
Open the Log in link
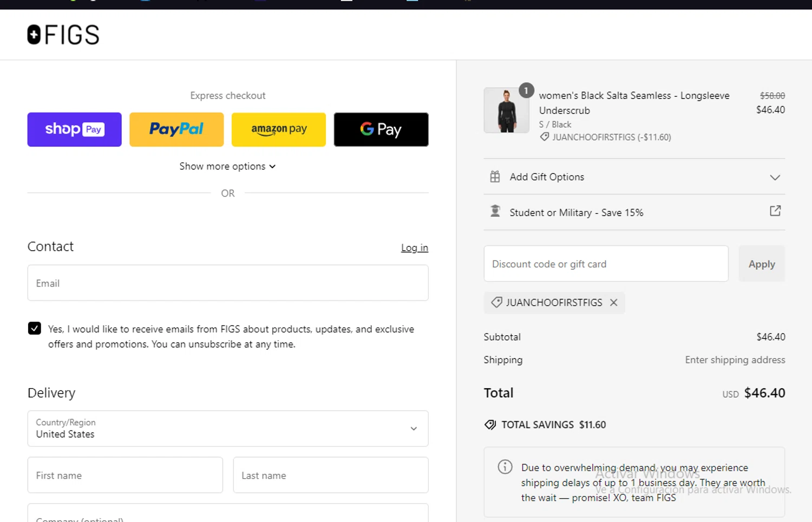point(414,248)
